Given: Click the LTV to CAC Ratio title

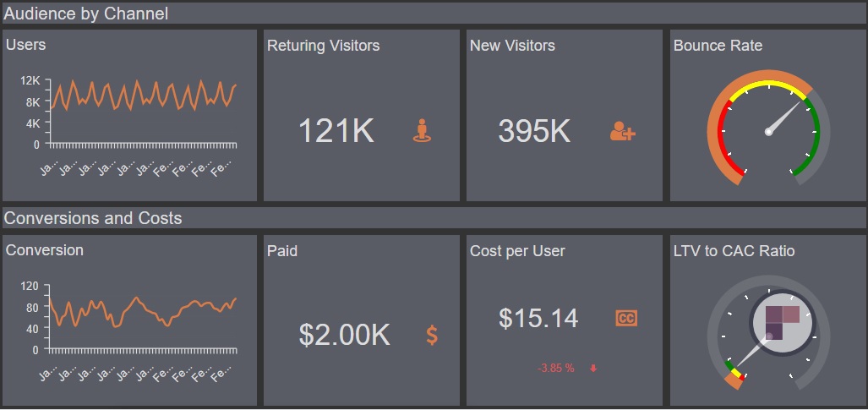Looking at the screenshot, I should (x=734, y=251).
